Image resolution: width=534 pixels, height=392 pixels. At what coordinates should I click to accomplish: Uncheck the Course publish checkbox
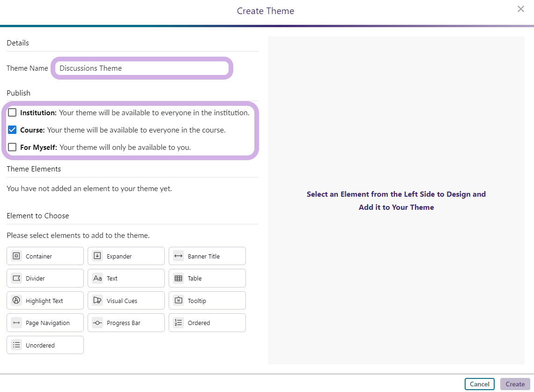(12, 130)
